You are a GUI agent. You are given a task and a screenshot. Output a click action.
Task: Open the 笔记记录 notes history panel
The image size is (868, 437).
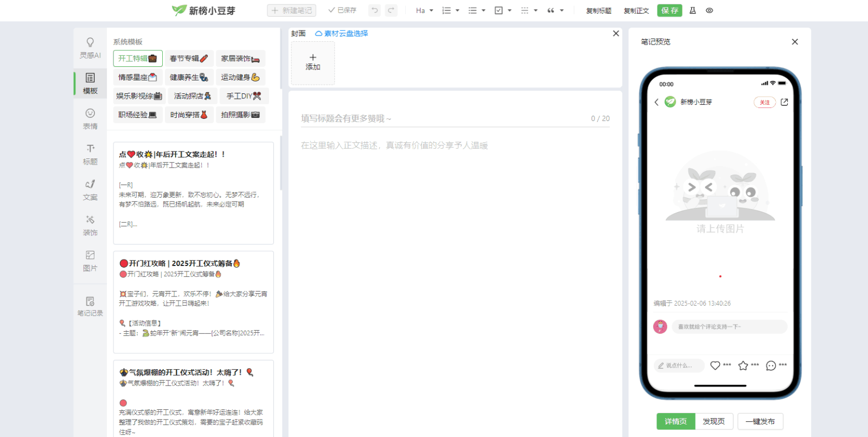[90, 306]
